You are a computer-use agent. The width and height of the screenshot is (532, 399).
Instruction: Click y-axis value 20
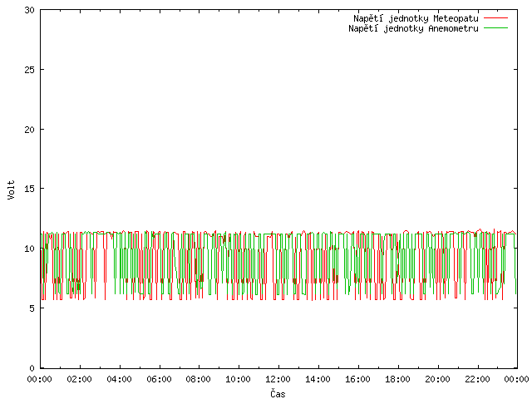tap(30, 130)
